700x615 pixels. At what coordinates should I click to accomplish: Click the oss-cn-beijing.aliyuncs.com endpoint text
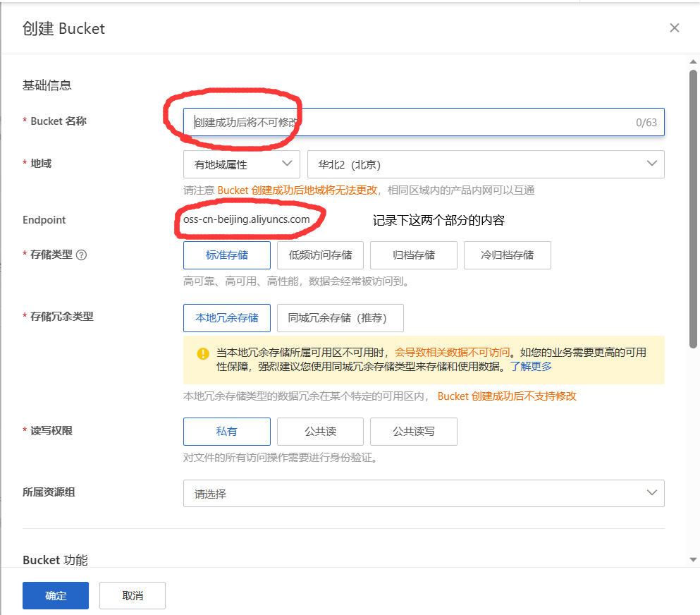click(x=247, y=219)
